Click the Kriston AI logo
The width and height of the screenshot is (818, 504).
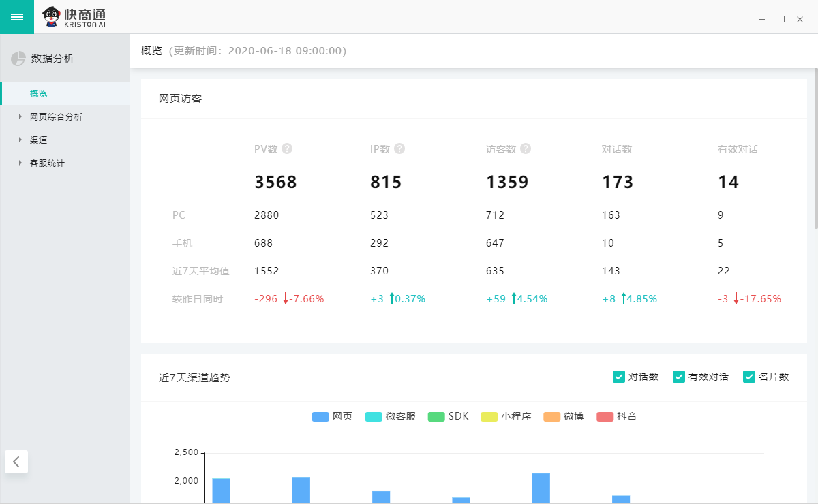[x=74, y=17]
